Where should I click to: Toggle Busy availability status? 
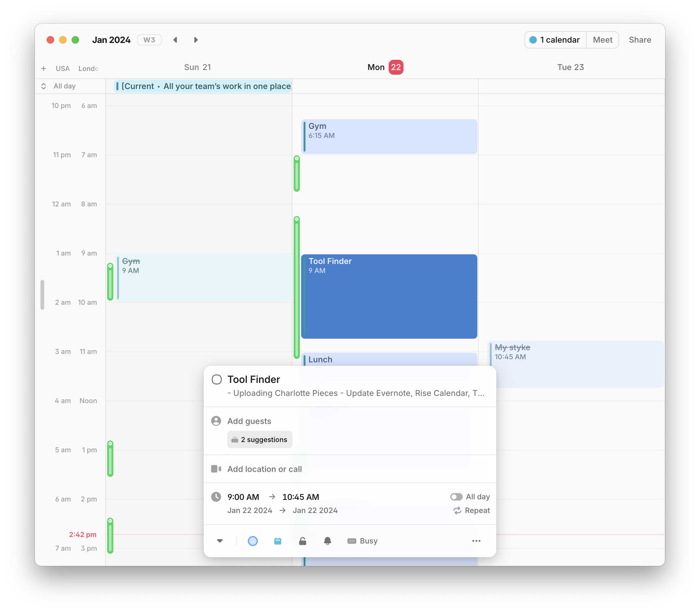pyautogui.click(x=362, y=541)
